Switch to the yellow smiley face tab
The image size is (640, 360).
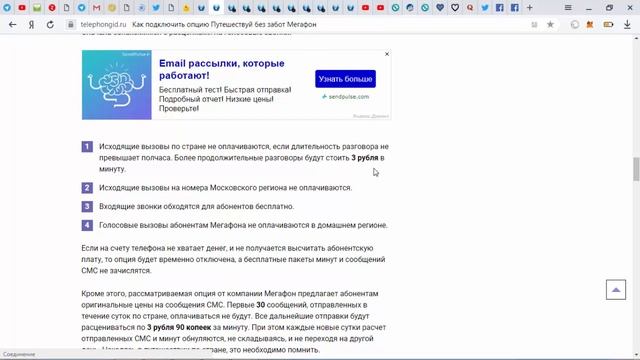point(111,7)
